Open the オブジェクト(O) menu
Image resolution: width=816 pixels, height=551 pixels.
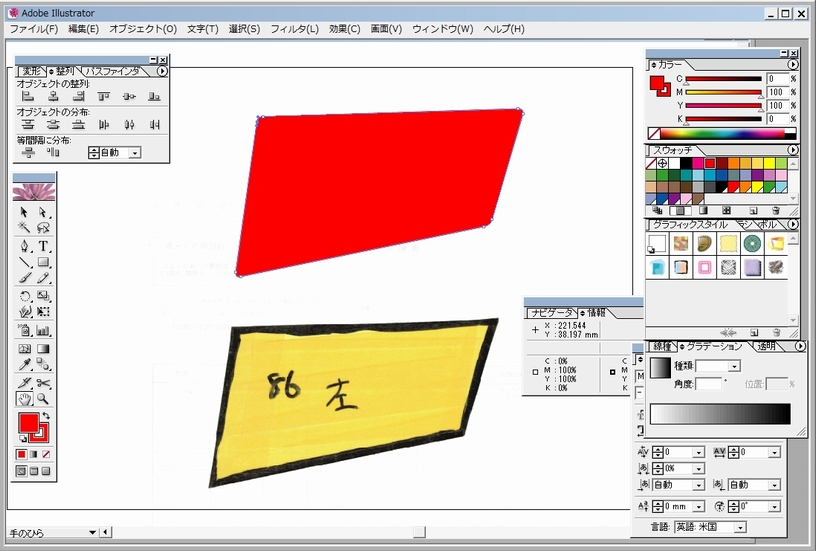[142, 29]
